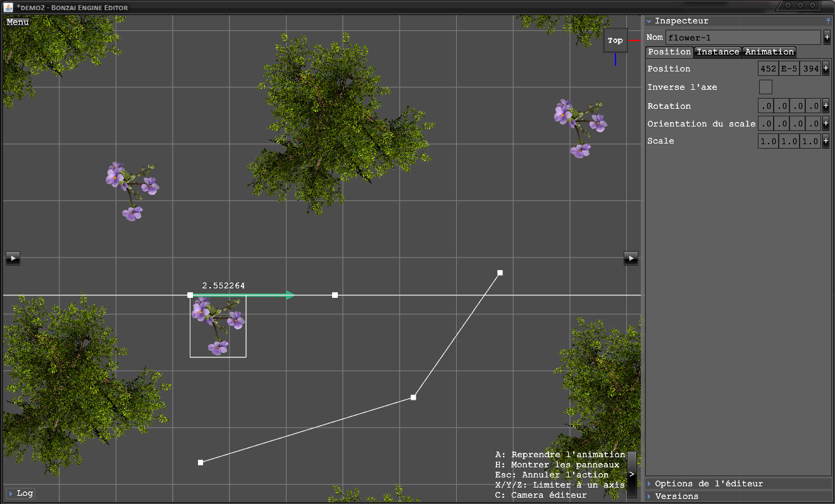835x504 pixels.
Task: Click the plus button on the Scale row
Action: click(x=826, y=141)
